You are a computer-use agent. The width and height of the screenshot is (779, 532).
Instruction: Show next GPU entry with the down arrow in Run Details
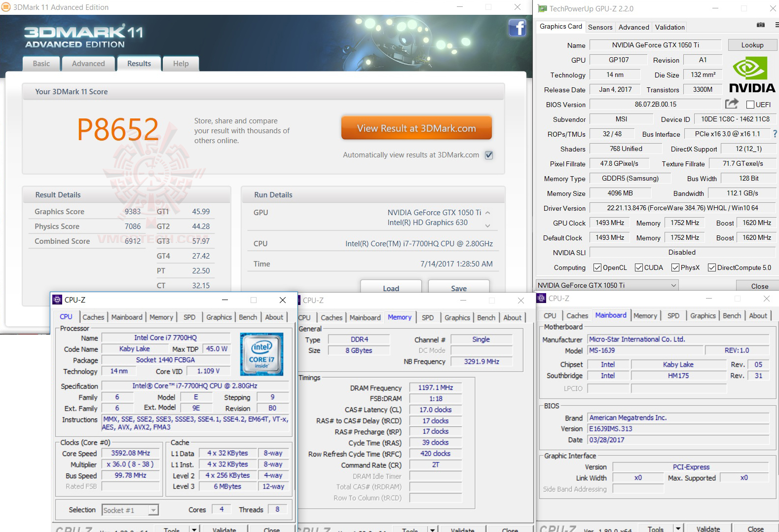pyautogui.click(x=488, y=226)
